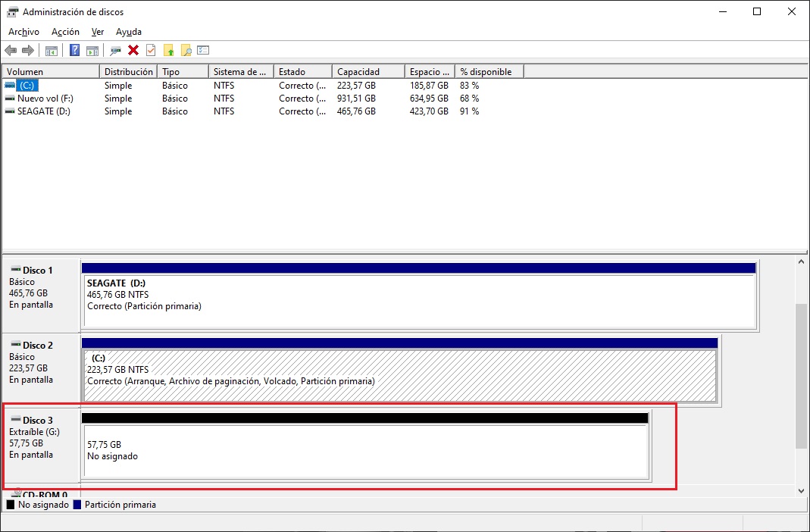
Task: Open the Acción menu
Action: (65, 32)
